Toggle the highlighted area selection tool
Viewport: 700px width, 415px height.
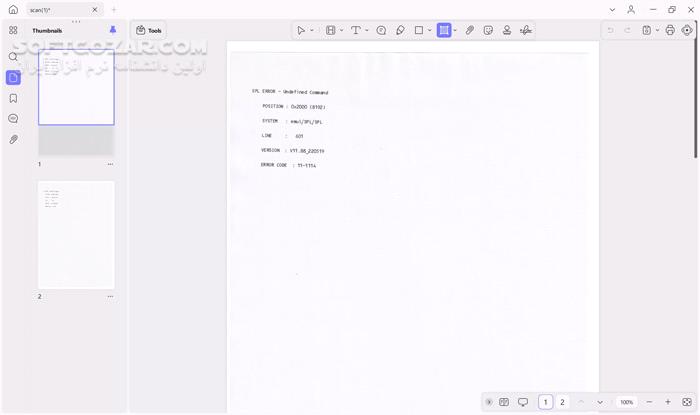click(x=443, y=30)
